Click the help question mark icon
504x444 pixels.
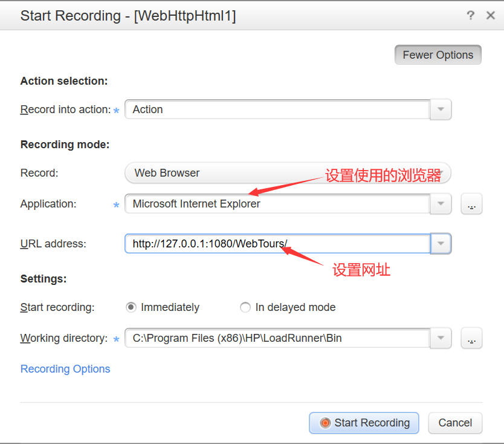471,16
